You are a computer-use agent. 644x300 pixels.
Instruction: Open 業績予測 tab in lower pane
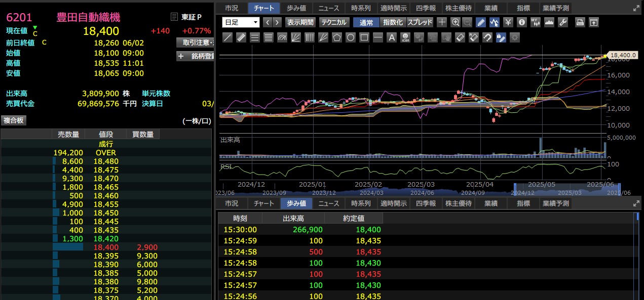555,203
